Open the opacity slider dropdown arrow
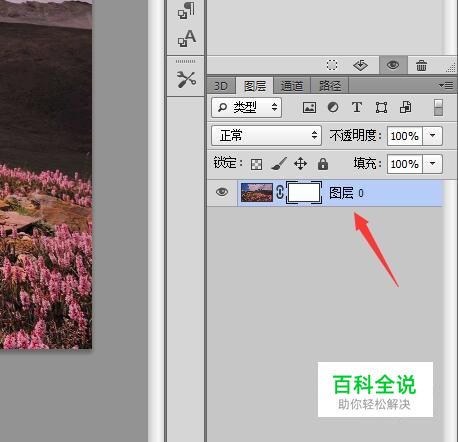 click(432, 136)
